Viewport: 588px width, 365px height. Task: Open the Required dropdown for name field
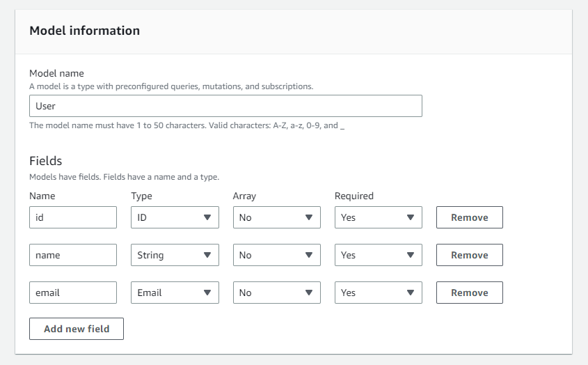tap(379, 255)
